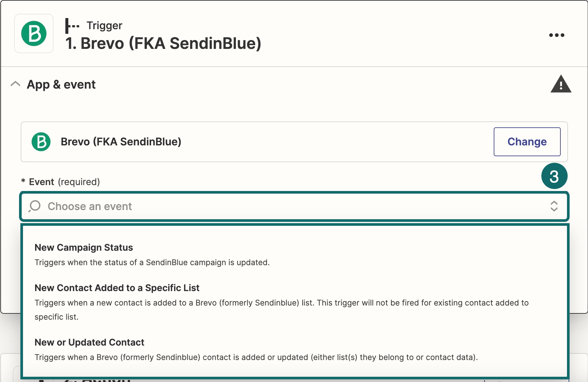Screen dimensions: 588x382
Task: Click the small Brevo logo in app field
Action: point(41,142)
